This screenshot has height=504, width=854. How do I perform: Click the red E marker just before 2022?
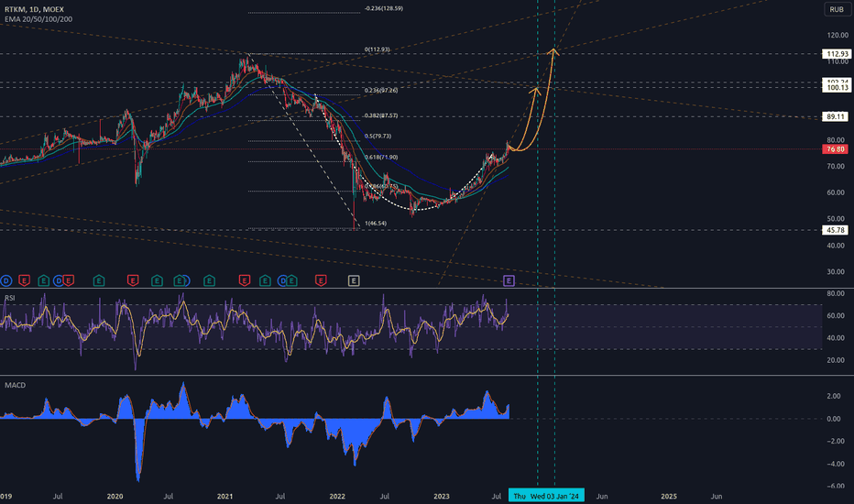click(x=321, y=281)
